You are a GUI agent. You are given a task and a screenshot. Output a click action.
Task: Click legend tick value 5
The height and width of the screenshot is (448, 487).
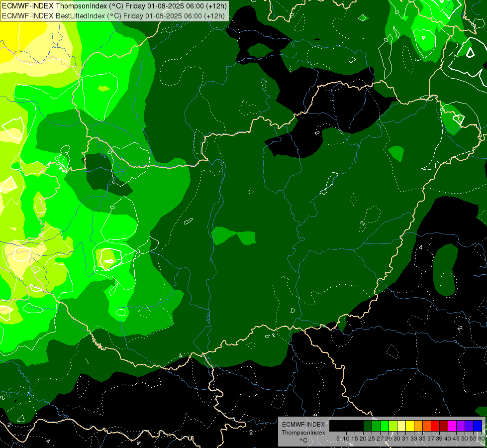[x=338, y=439]
